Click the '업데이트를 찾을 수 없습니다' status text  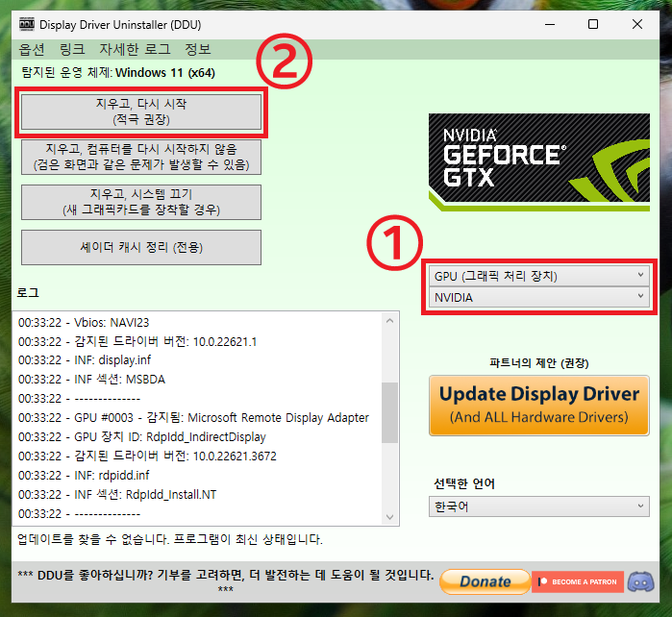point(170,539)
